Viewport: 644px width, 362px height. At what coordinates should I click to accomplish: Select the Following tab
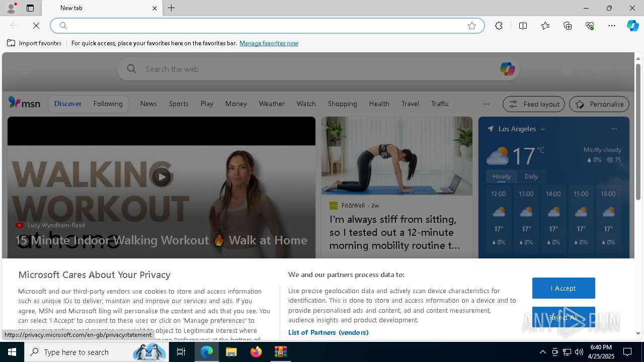(x=108, y=104)
